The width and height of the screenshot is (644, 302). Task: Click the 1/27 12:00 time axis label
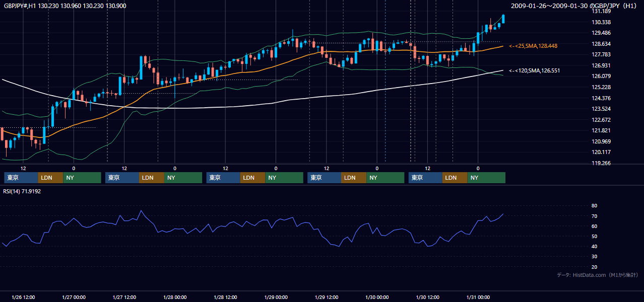click(x=124, y=297)
